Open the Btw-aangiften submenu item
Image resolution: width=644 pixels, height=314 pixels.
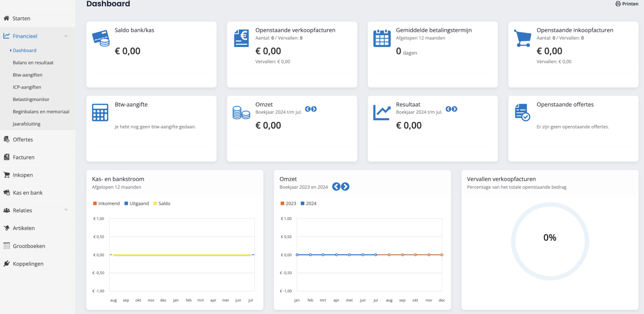point(28,75)
